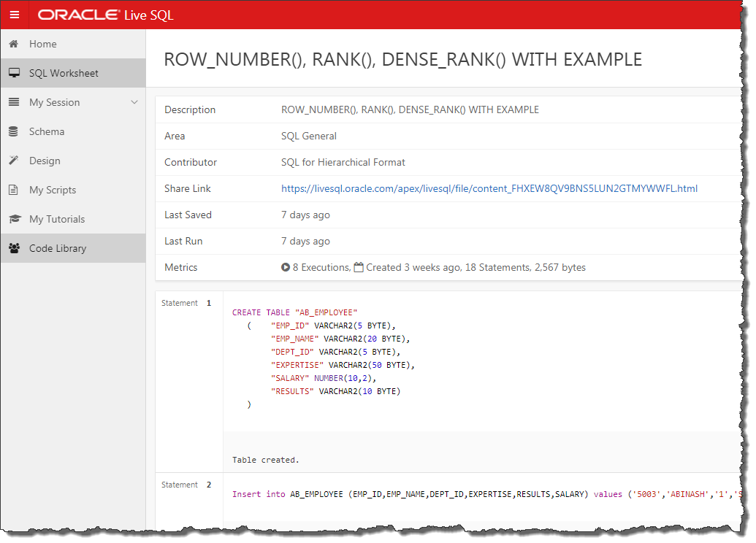The width and height of the screenshot is (756, 543).
Task: Open My Scripts in sidebar
Action: click(73, 190)
